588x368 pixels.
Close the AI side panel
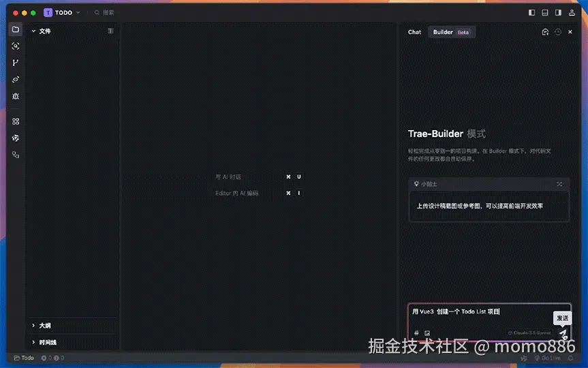coord(570,32)
